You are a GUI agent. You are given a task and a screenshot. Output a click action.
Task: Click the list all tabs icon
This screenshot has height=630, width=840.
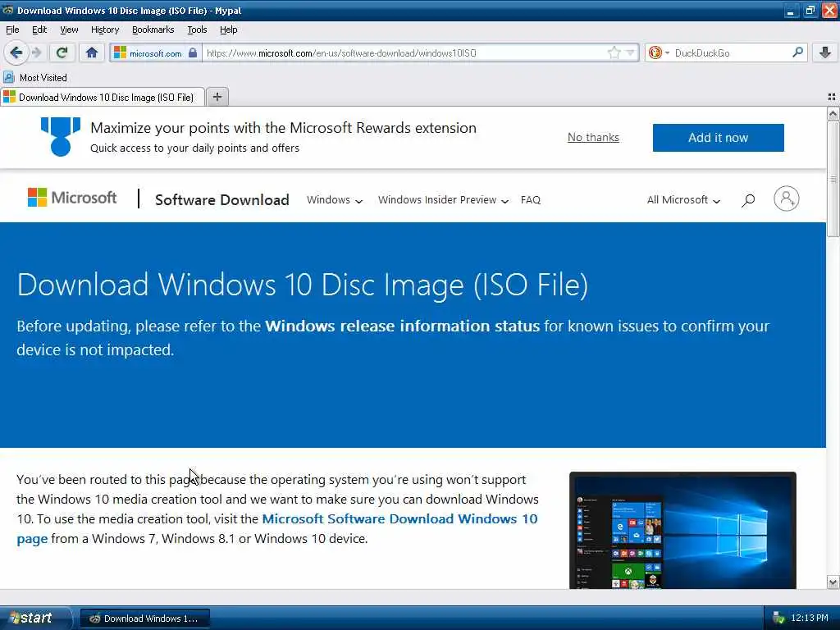[832, 97]
